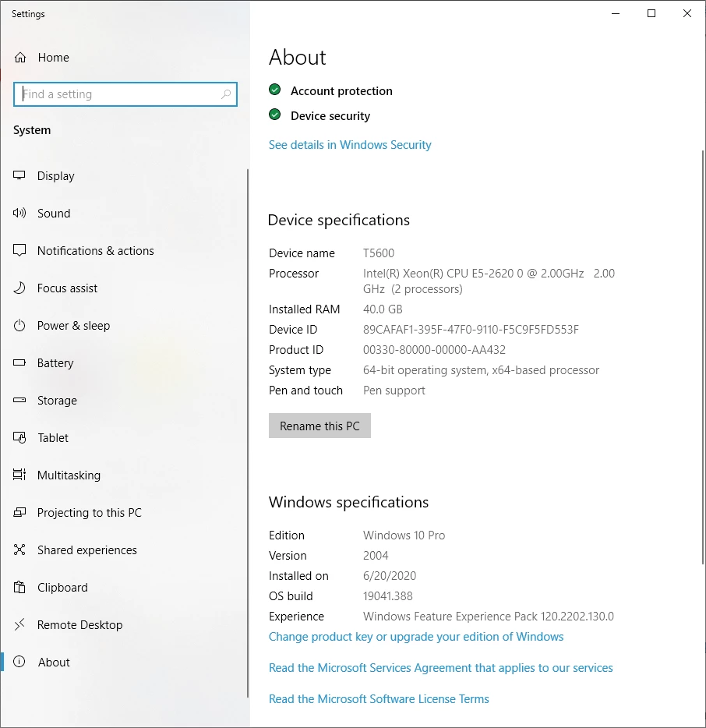
Task: Go to Remote Desktop settings
Action: point(79,625)
